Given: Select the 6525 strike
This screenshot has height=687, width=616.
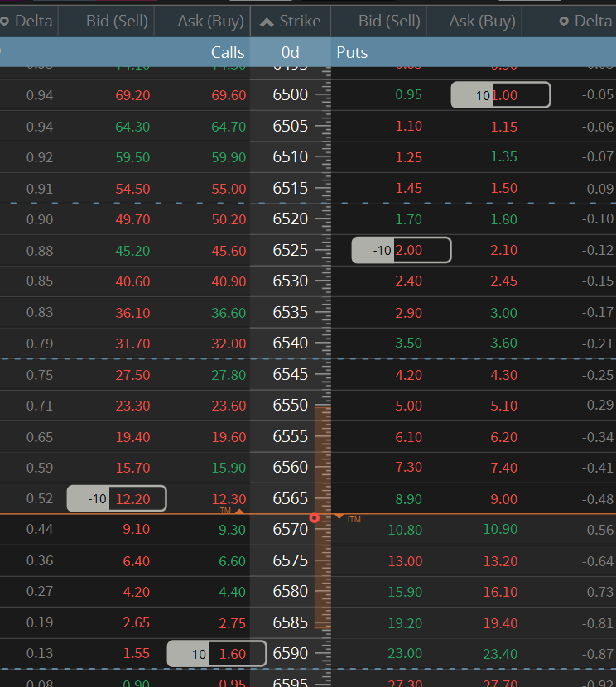Looking at the screenshot, I should [290, 251].
